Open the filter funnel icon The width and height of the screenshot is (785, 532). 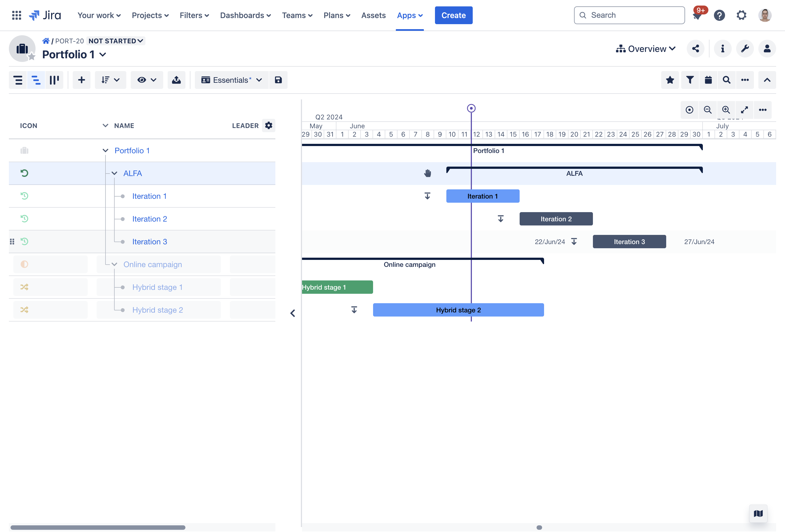[x=690, y=80]
